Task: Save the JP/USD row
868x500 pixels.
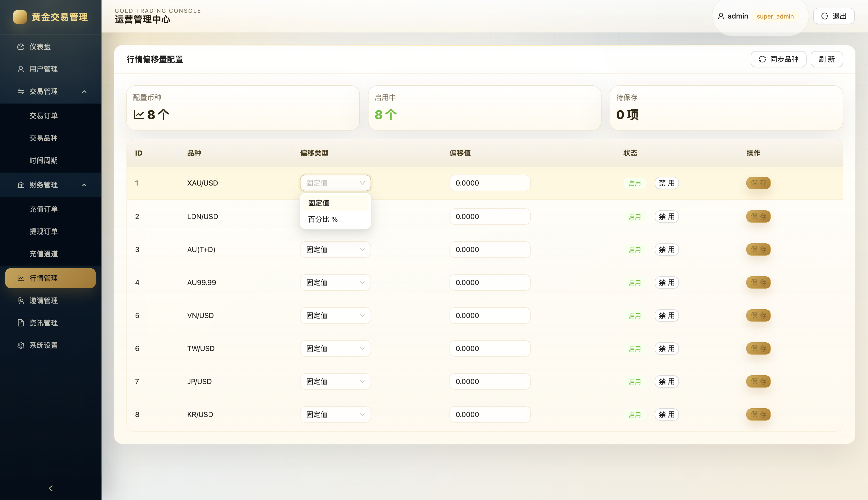Action: 758,381
